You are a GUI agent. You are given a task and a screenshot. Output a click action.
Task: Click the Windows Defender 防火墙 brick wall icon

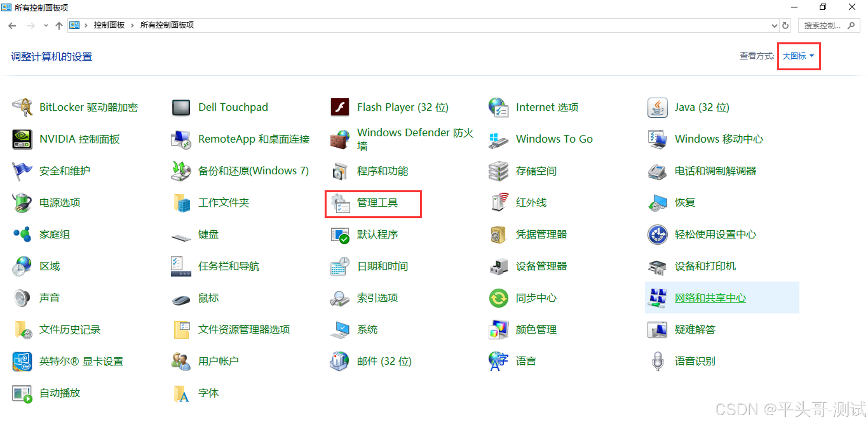(340, 139)
